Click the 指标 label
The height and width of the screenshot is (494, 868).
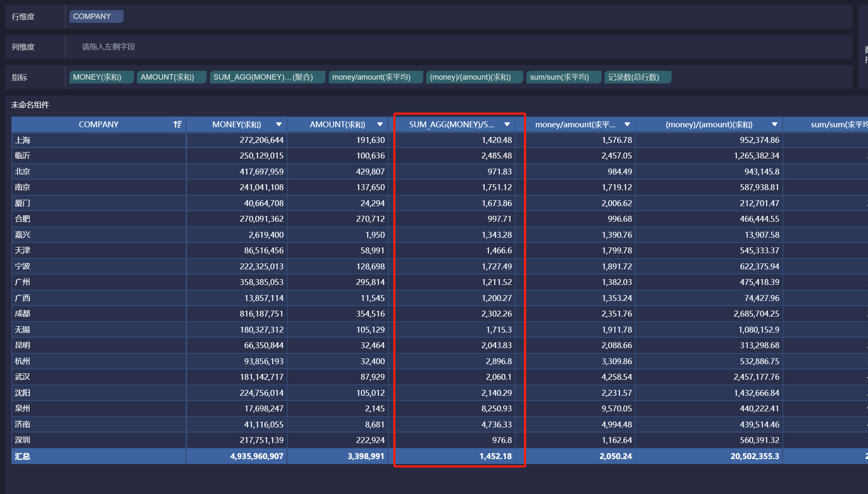coord(19,77)
